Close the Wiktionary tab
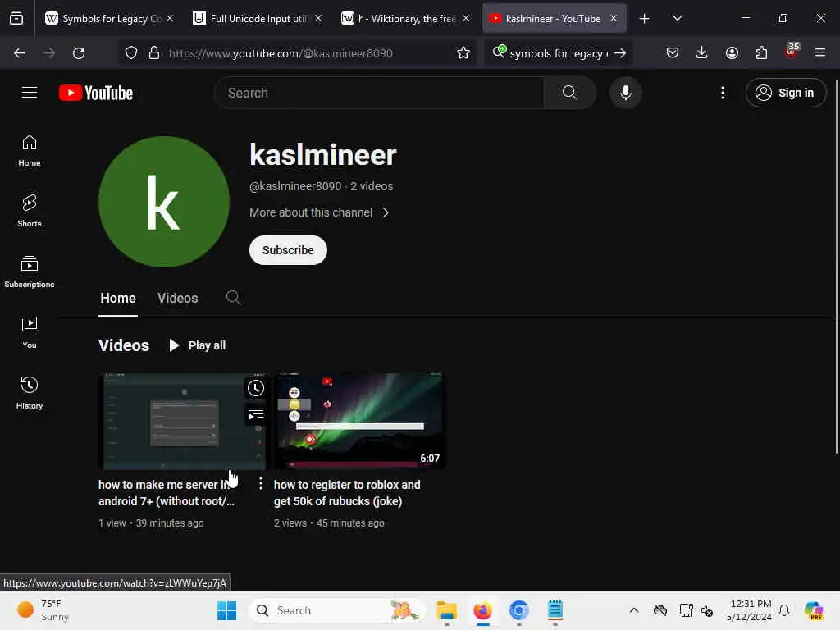840x630 pixels. pyautogui.click(x=466, y=19)
